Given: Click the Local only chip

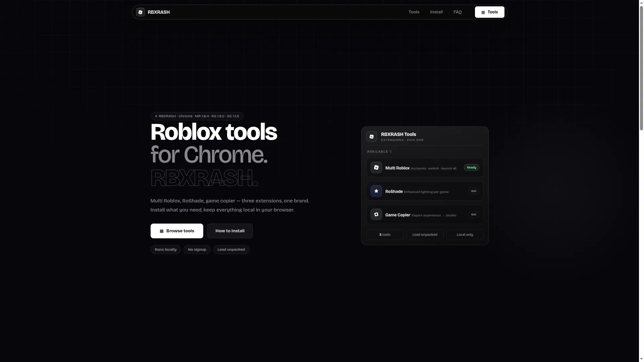Looking at the screenshot, I should pyautogui.click(x=465, y=235).
